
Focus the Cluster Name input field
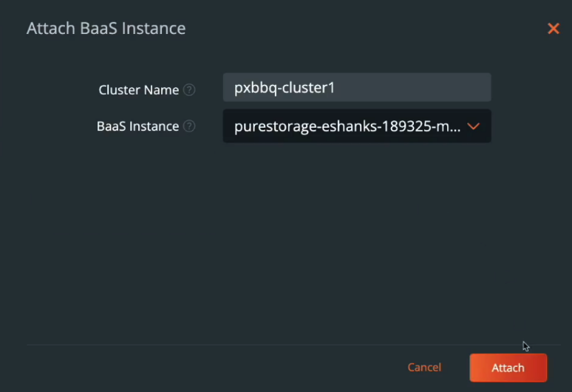[x=357, y=87]
